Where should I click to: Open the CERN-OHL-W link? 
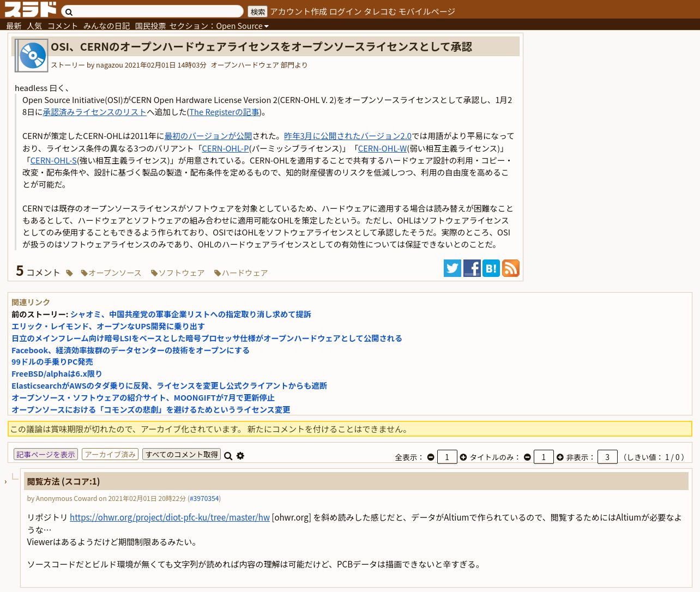click(x=383, y=148)
